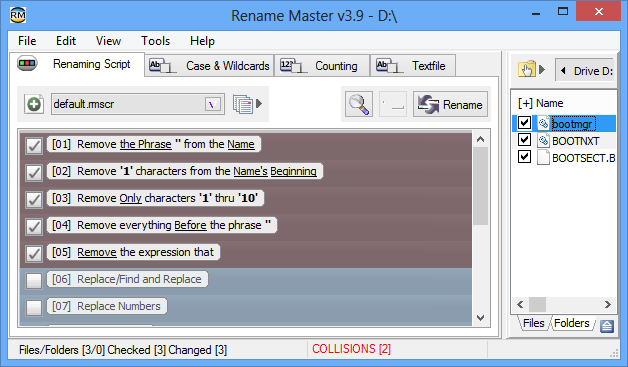Viewport: 628px width, 367px height.
Task: Click 'Name' option in step 01
Action: click(241, 144)
